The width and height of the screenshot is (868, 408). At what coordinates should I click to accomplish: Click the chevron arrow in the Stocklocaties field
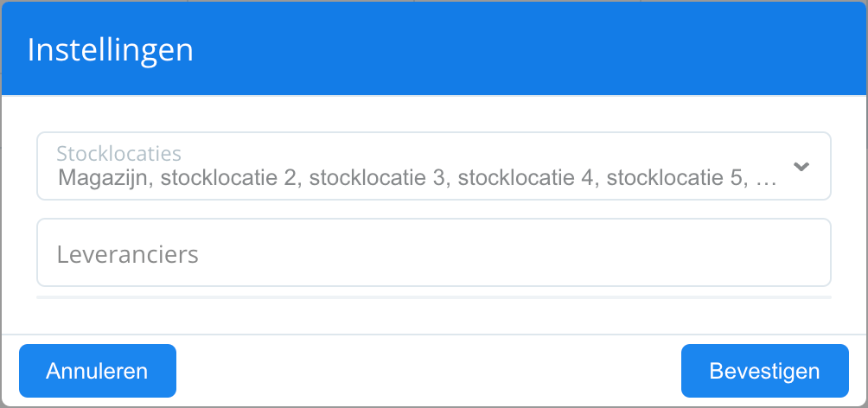click(x=801, y=166)
